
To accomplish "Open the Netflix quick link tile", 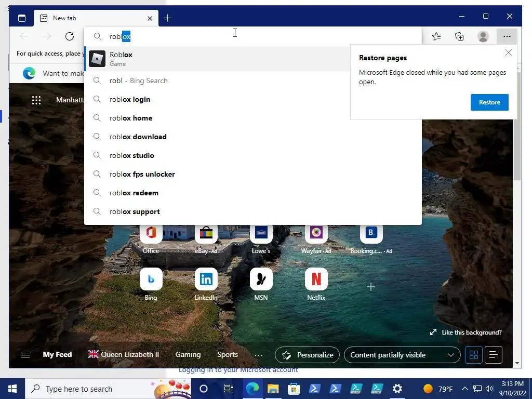I will click(316, 284).
